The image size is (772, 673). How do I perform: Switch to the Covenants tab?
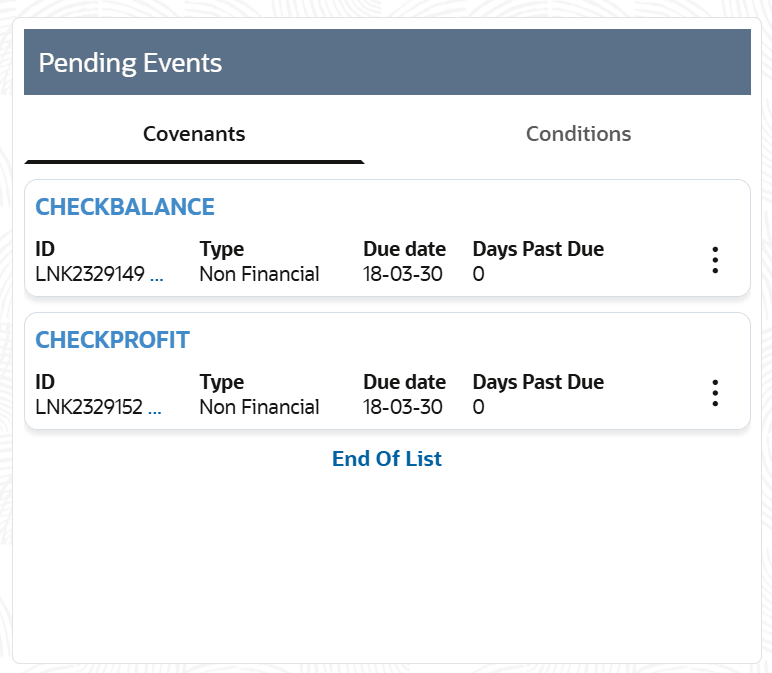click(194, 134)
